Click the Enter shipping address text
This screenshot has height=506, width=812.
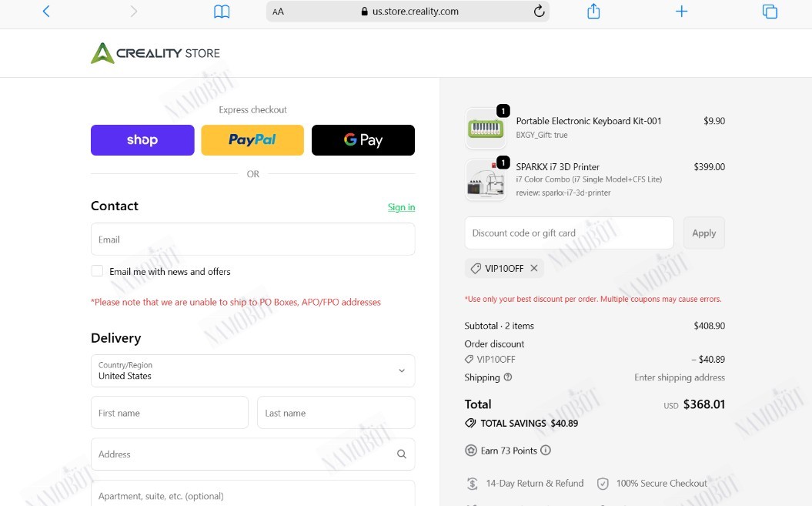coord(680,377)
